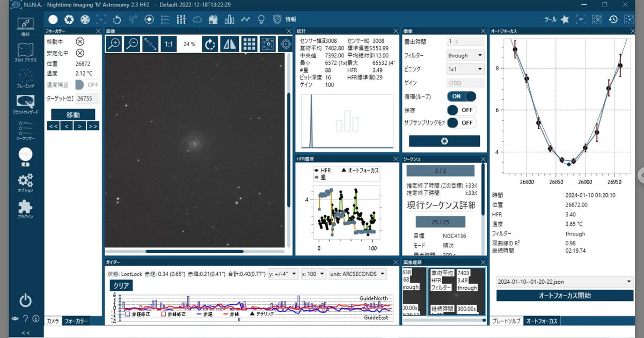Turn off the loop (ループ) toggle
The image size is (644, 338).
tap(462, 97)
